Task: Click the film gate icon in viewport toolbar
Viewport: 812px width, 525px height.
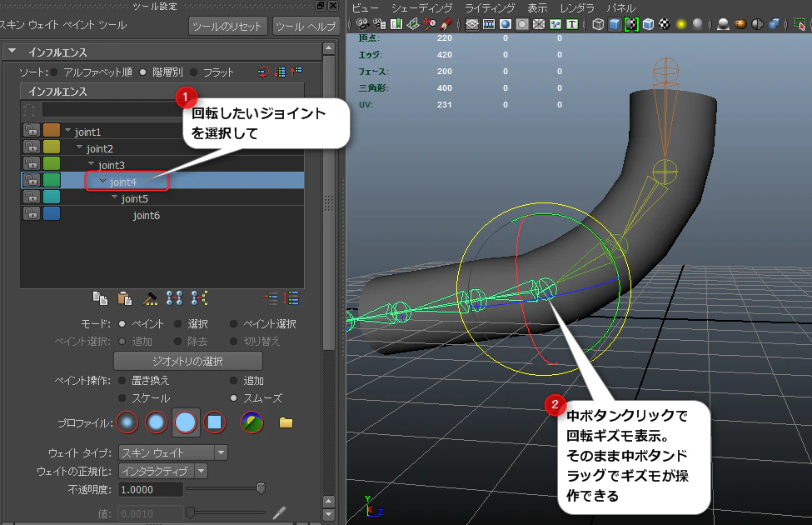Action: pyautogui.click(x=489, y=24)
